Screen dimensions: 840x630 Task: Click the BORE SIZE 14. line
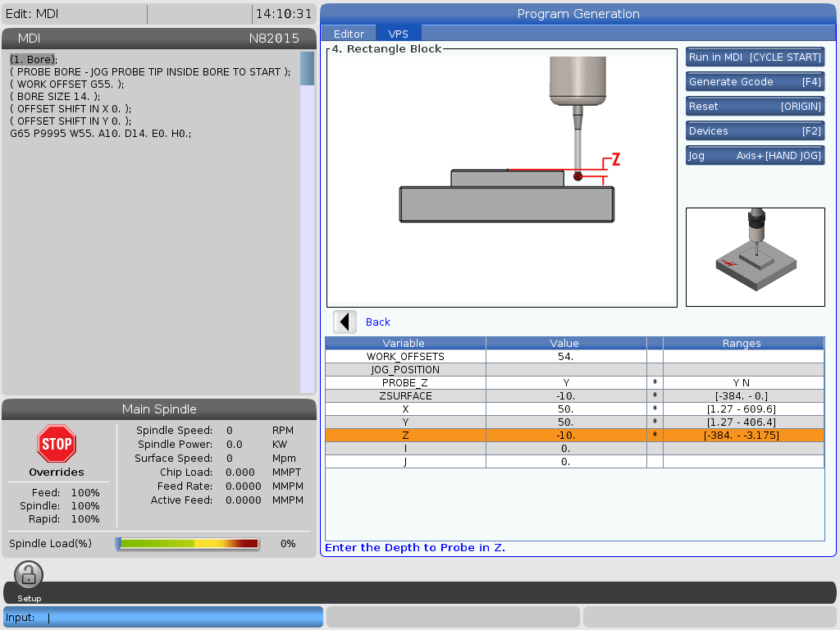click(55, 97)
